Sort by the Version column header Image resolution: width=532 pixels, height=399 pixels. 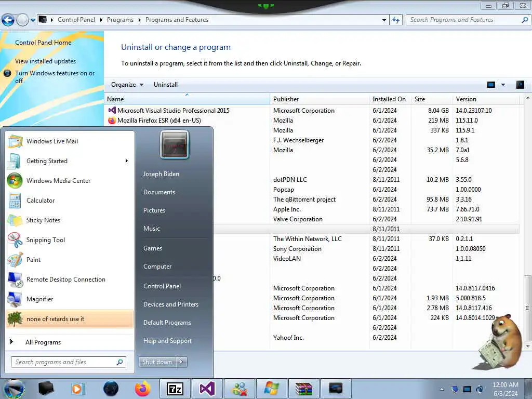pyautogui.click(x=486, y=99)
